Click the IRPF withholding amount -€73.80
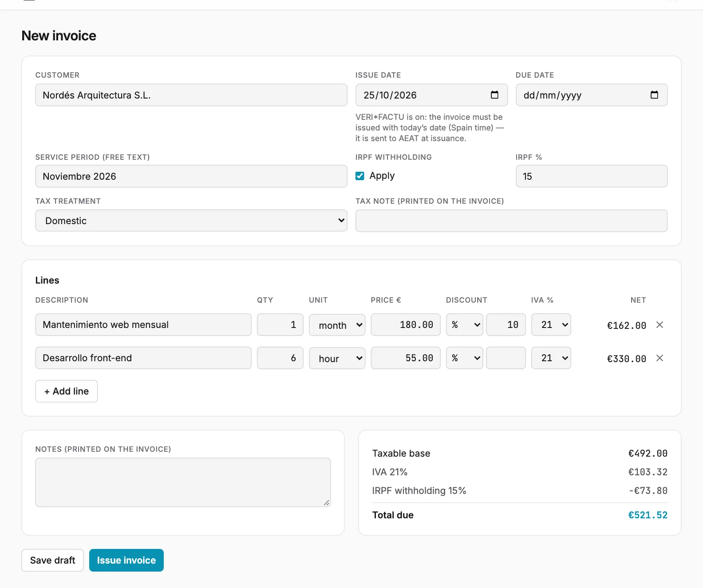Image resolution: width=703 pixels, height=588 pixels. tap(648, 490)
